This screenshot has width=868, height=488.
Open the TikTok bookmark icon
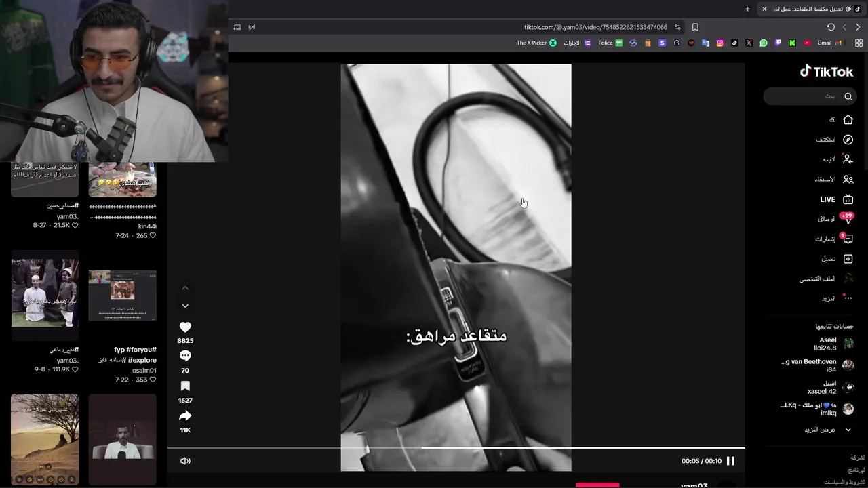click(x=734, y=43)
